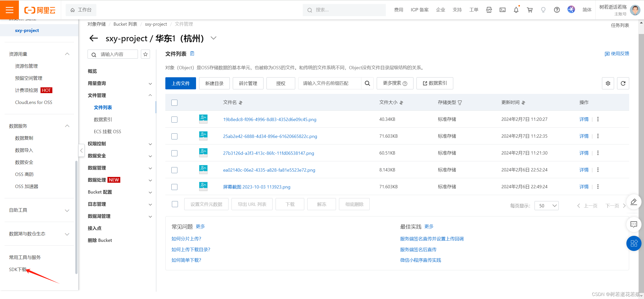Click the refresh file list icon

[623, 83]
